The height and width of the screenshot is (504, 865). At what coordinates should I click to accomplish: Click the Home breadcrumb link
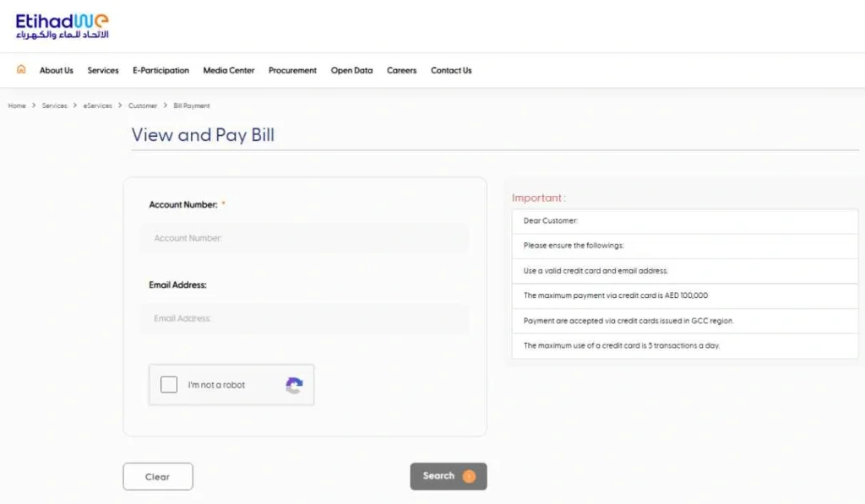[17, 106]
